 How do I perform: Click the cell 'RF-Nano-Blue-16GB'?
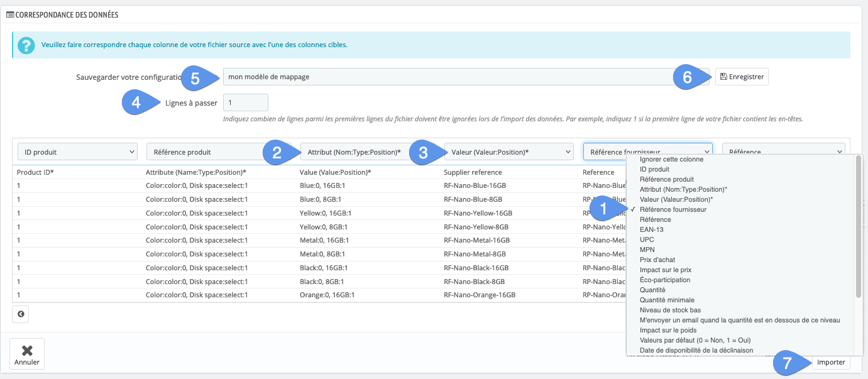[475, 186]
